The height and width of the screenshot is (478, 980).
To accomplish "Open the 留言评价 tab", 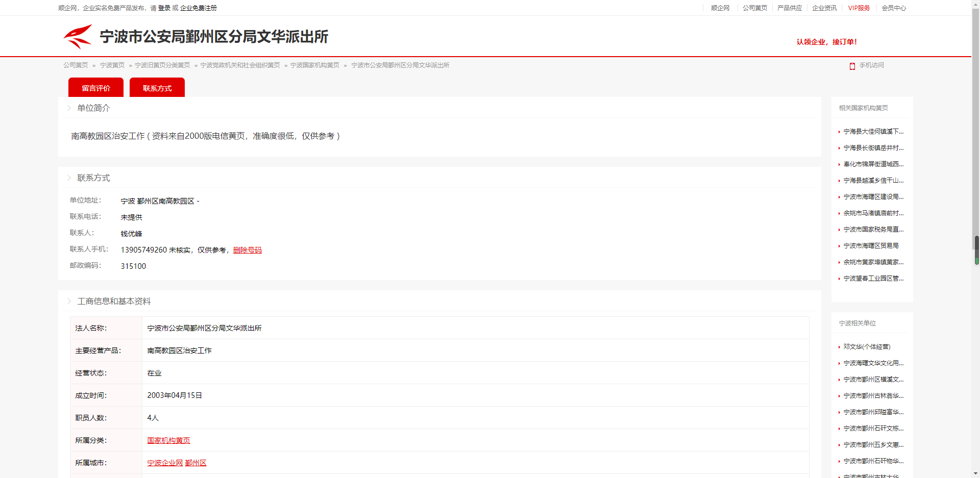I will coord(96,87).
